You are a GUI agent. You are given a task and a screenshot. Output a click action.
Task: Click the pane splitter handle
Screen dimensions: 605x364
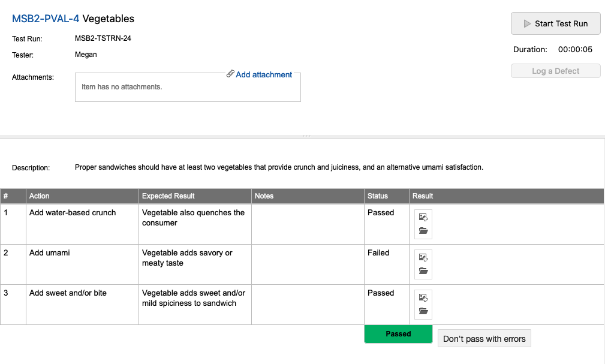point(306,137)
